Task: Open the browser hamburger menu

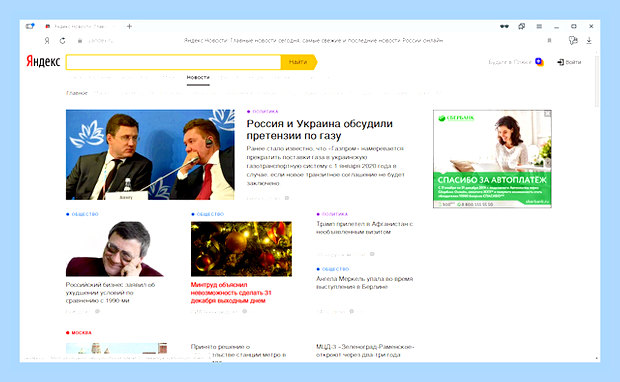Action: [539, 26]
